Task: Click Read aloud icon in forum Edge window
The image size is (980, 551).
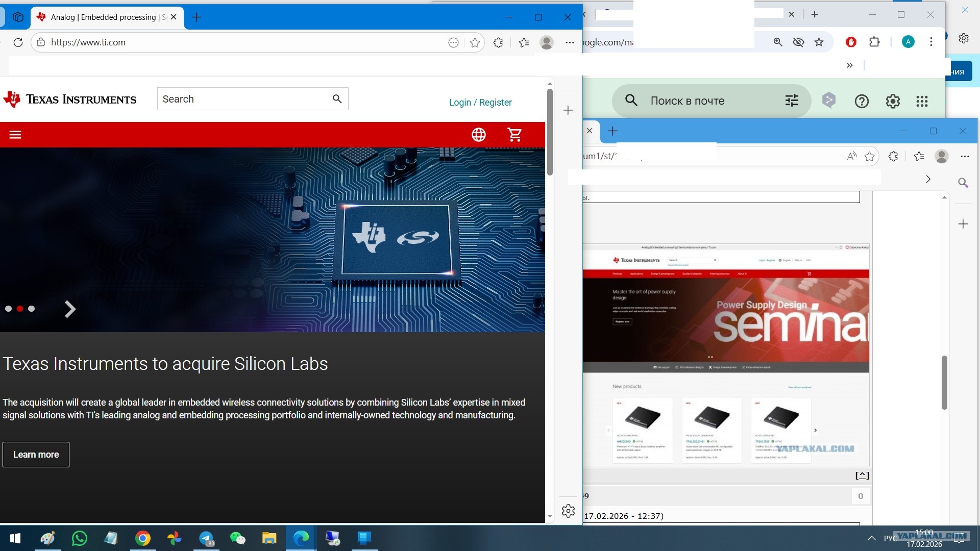Action: pos(851,156)
